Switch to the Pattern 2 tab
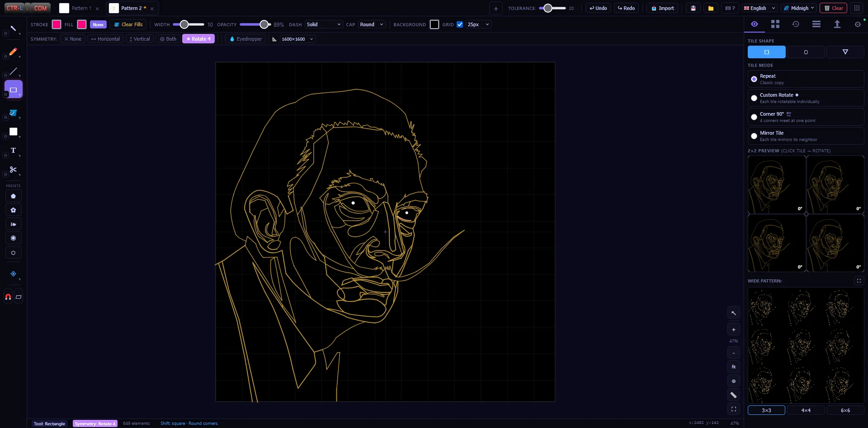 click(132, 8)
